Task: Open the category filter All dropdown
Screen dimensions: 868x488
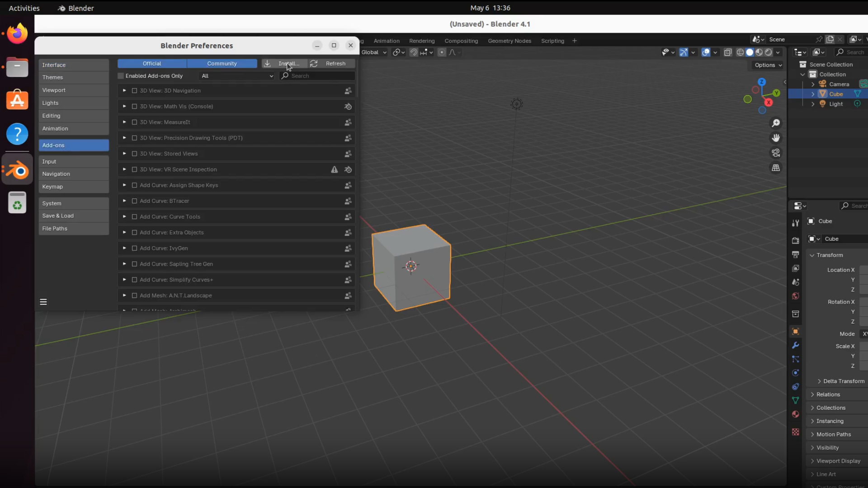Action: [x=237, y=75]
